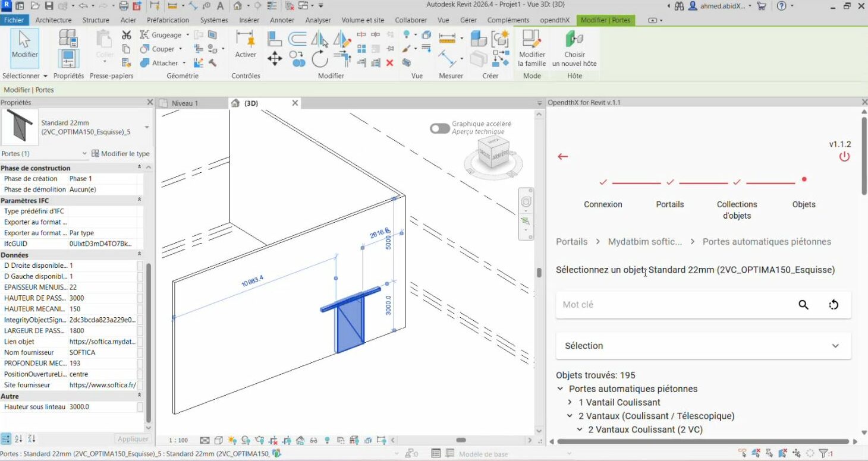
Task: Click the Offset tool icon
Action: coord(297,39)
